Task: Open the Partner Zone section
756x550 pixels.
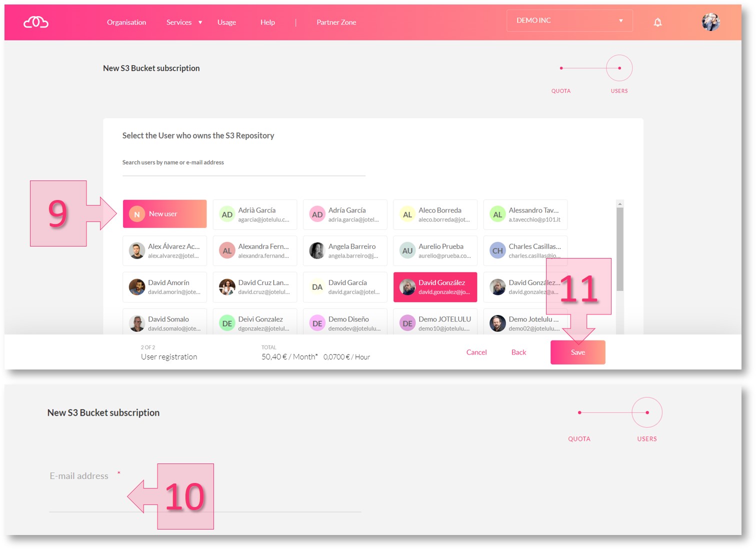Action: pyautogui.click(x=336, y=22)
